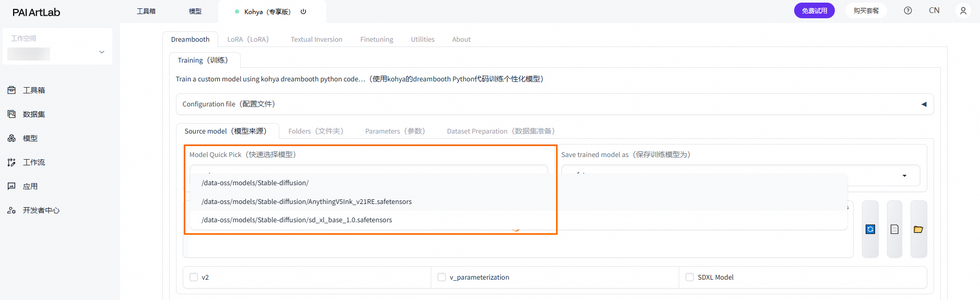Open the About tab
The height and width of the screenshot is (300, 980).
[461, 40]
